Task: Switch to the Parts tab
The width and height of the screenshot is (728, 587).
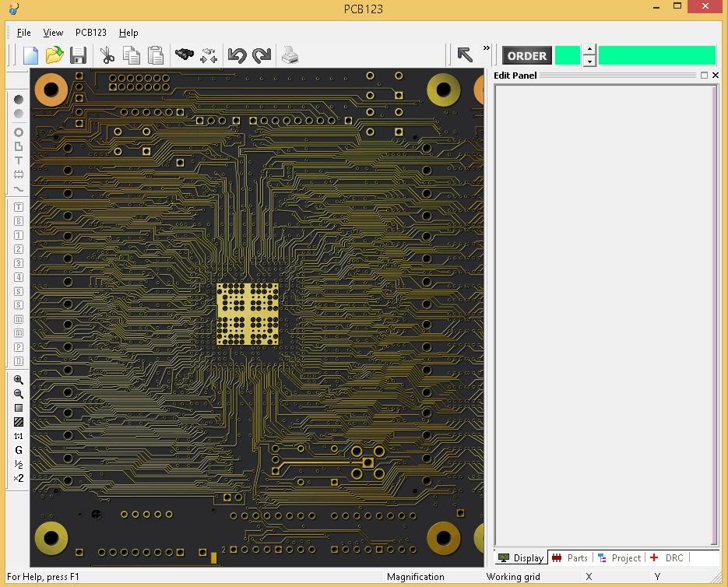Action: point(571,558)
